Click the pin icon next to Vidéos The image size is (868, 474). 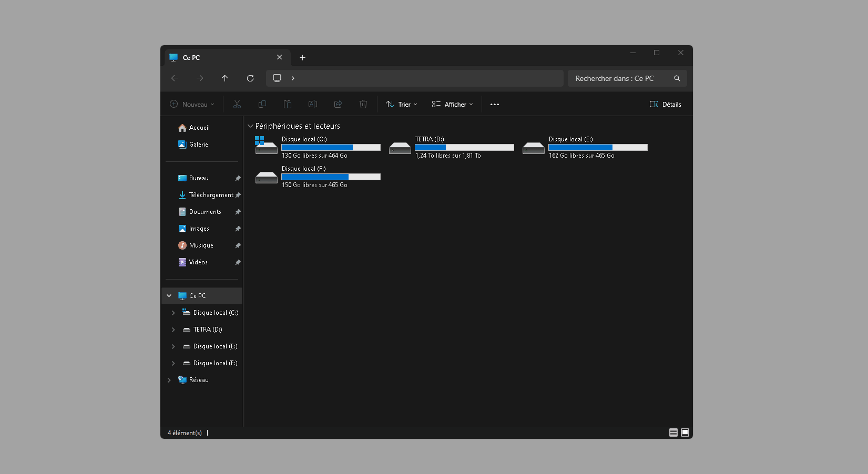pos(238,262)
